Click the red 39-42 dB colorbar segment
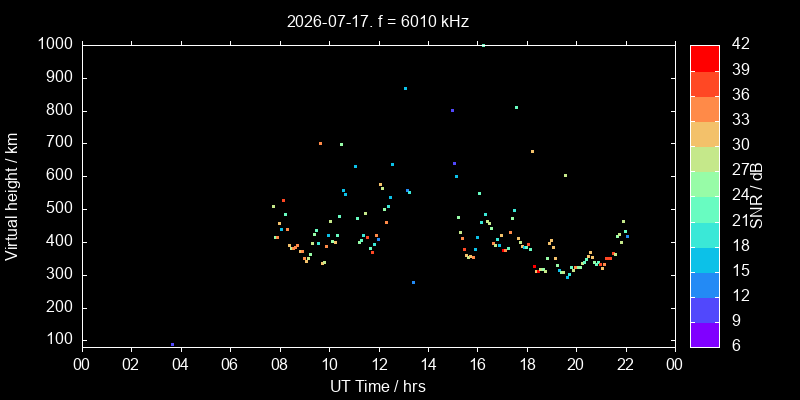Viewport: 800px width, 400px height. point(705,58)
